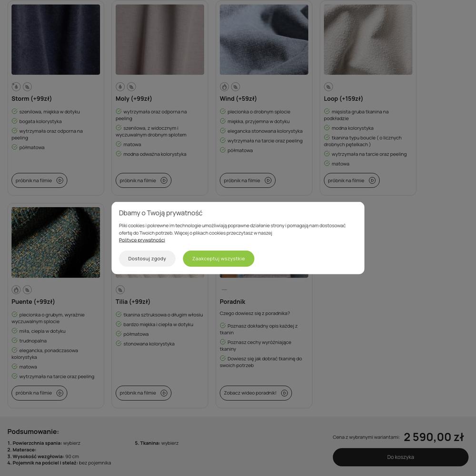Viewport: 476px width, 476px height.
Task: Click the leaf icon above Tilia
Action: (x=120, y=289)
